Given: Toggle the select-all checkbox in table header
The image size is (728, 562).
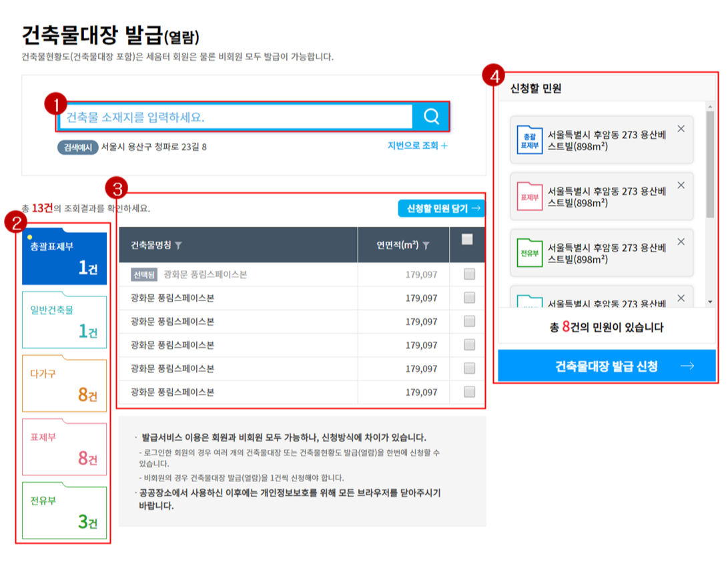Looking at the screenshot, I should 467,240.
